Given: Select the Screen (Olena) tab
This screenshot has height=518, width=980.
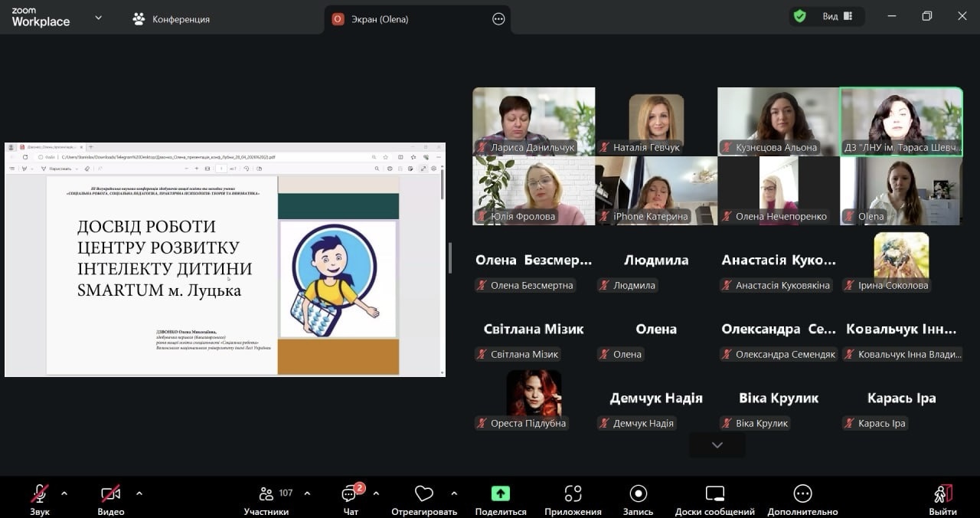Looking at the screenshot, I should click(379, 19).
